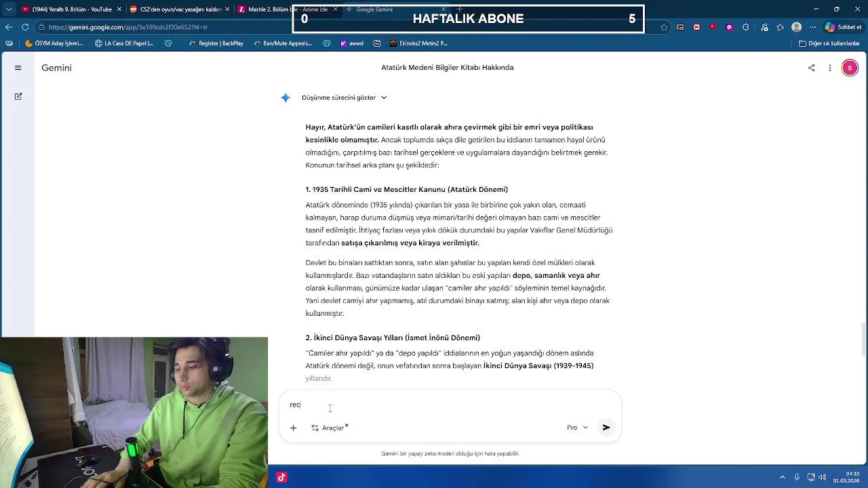Open Register | BackPlay bookmark
Screen dimensions: 868x488
click(216, 43)
